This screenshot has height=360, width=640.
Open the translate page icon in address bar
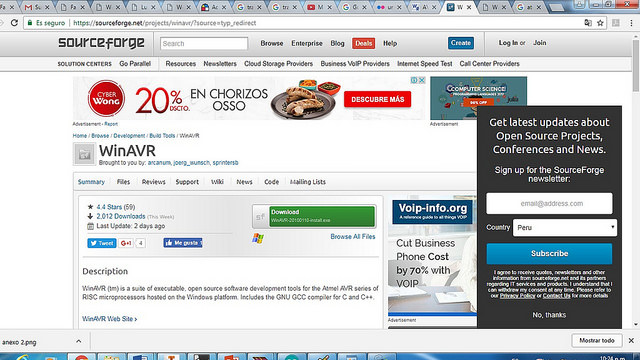[x=588, y=23]
